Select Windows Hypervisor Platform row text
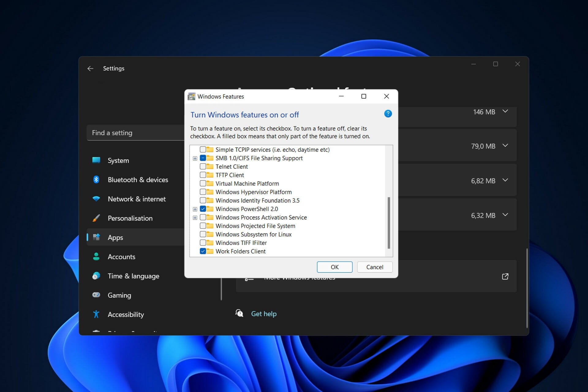588x392 pixels. [254, 192]
